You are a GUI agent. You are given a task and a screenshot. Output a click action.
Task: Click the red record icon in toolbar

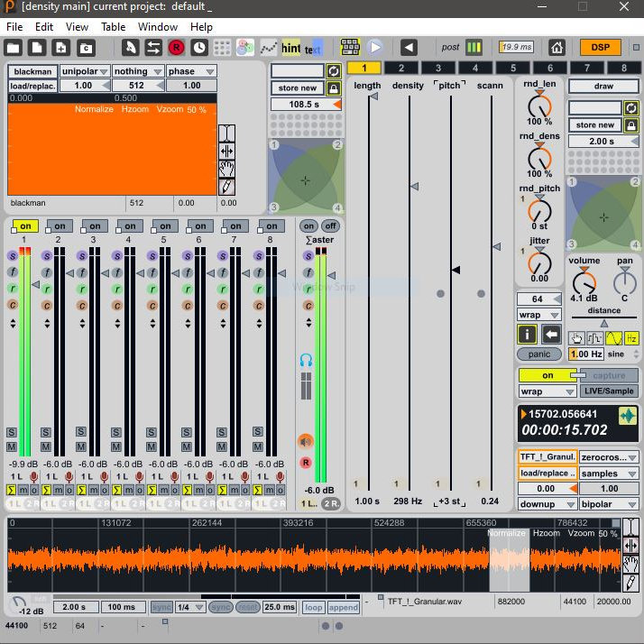[x=176, y=48]
